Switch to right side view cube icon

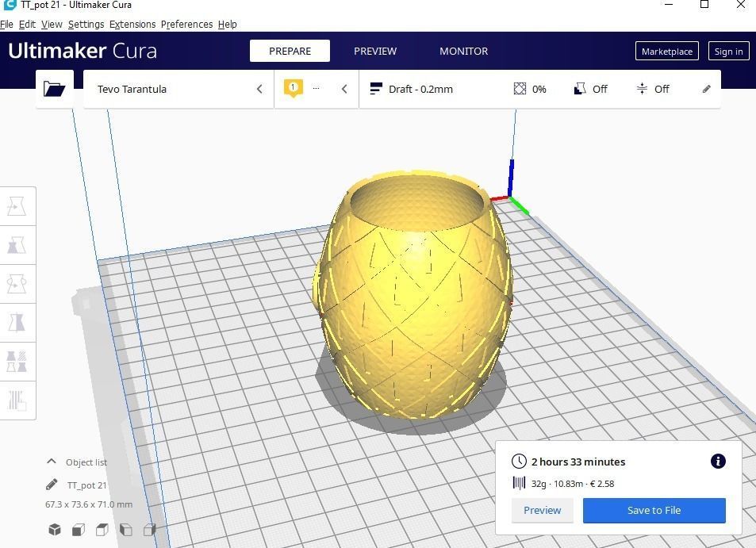[x=149, y=530]
